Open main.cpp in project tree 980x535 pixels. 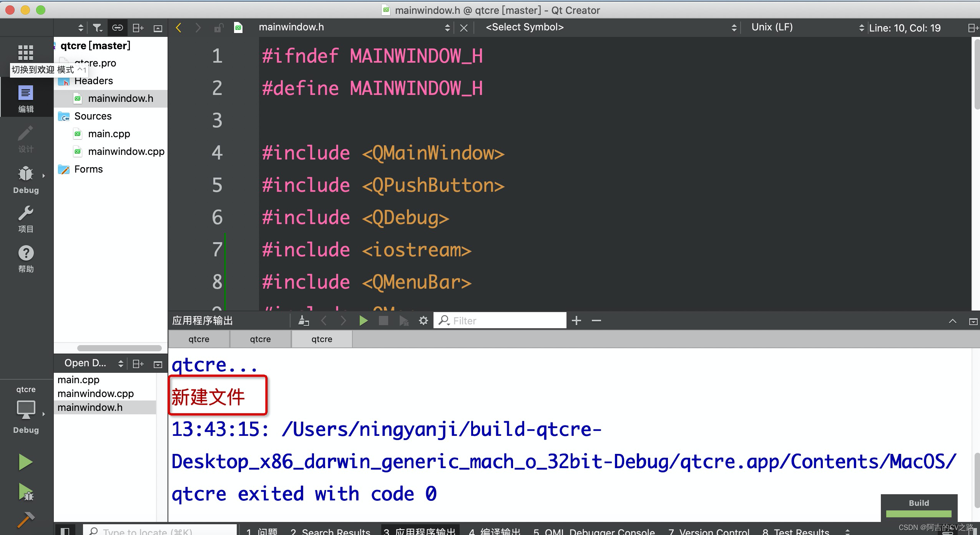(109, 134)
